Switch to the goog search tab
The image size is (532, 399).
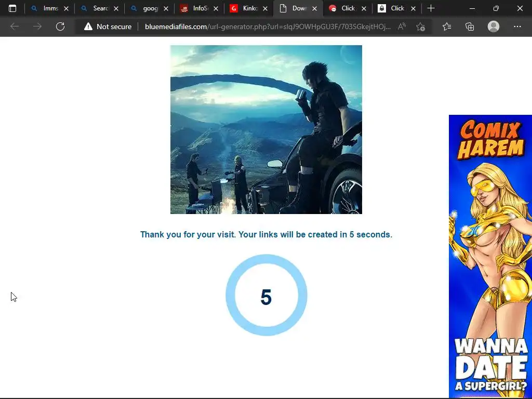(149, 8)
